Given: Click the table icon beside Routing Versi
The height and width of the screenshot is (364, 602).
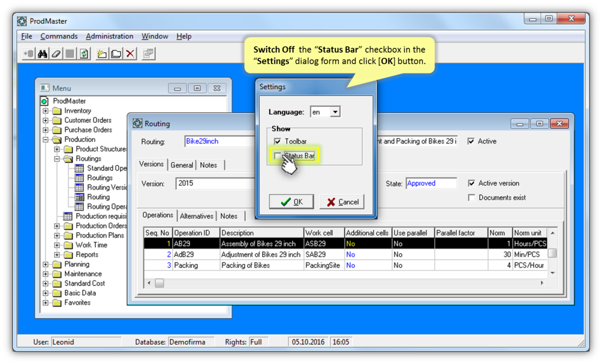Looking at the screenshot, I should coord(79,187).
